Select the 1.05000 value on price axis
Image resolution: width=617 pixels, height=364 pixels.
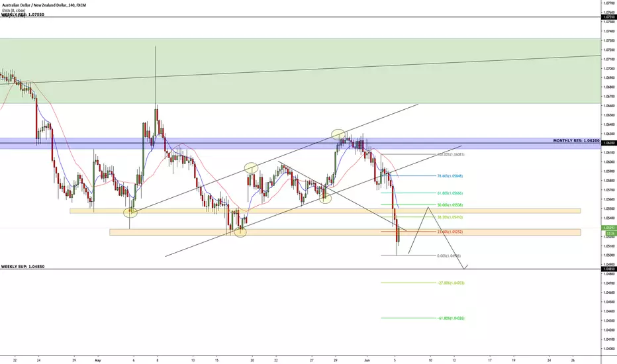click(x=609, y=255)
